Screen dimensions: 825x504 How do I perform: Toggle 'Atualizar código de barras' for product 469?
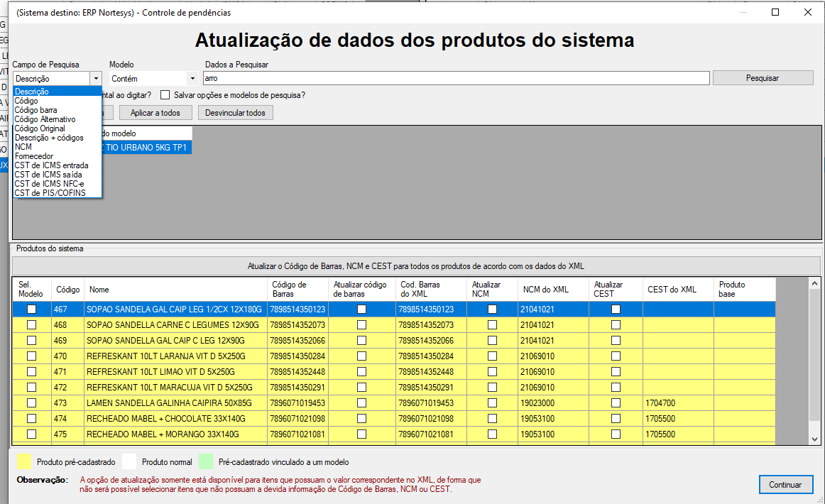pyautogui.click(x=362, y=340)
